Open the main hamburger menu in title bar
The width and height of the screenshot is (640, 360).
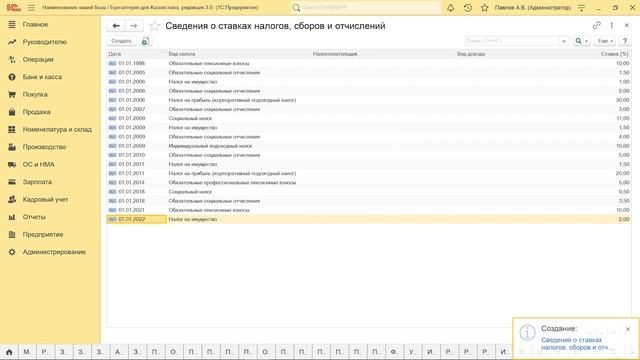(x=31, y=8)
